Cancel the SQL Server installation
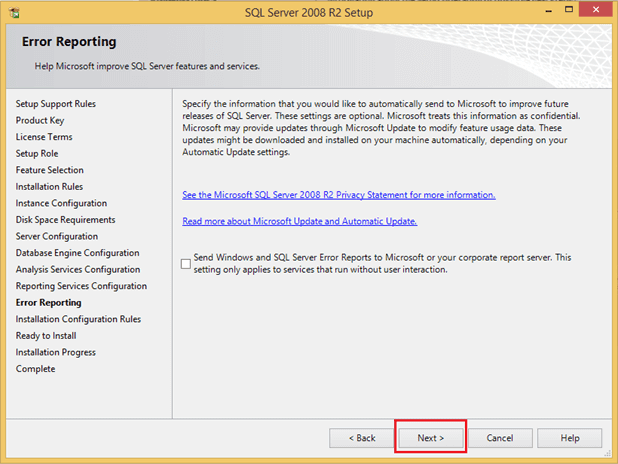The image size is (618, 464). tap(499, 438)
